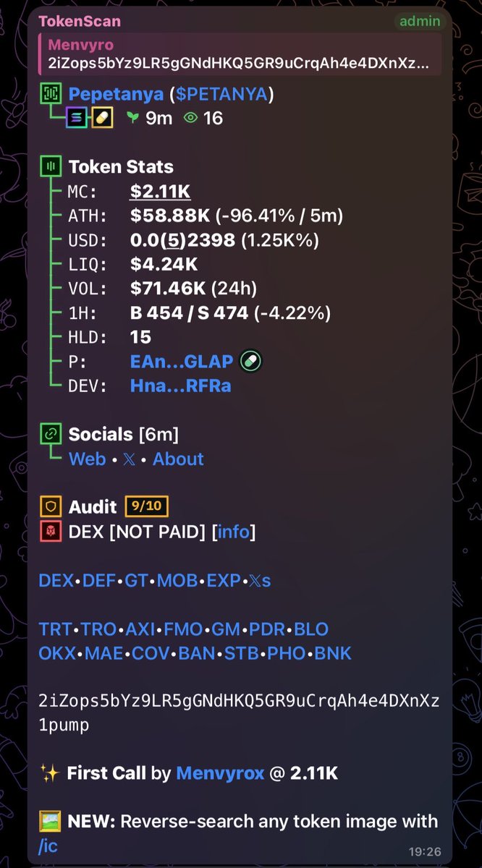
Task: Tap the monospace contract address ending 1pump
Action: click(x=240, y=713)
